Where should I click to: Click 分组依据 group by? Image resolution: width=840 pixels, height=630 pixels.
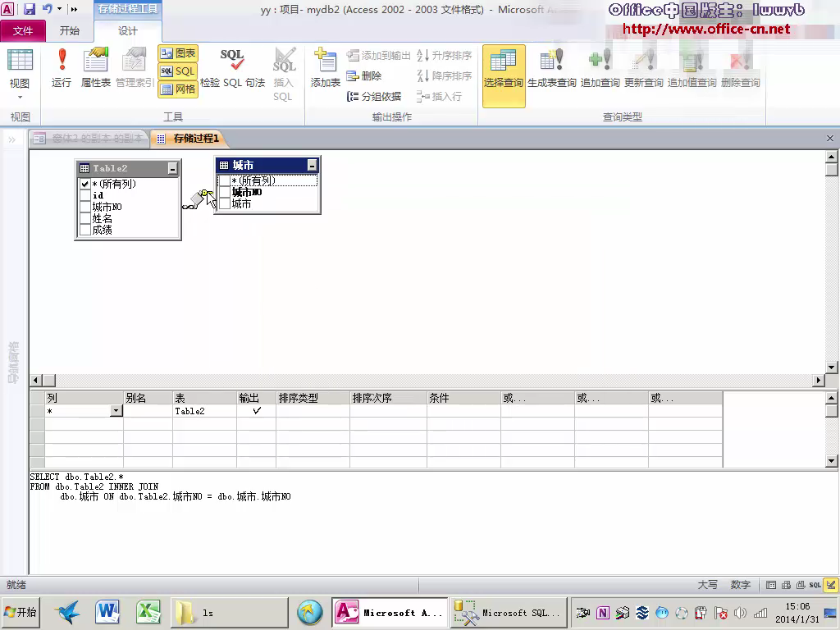coord(374,97)
